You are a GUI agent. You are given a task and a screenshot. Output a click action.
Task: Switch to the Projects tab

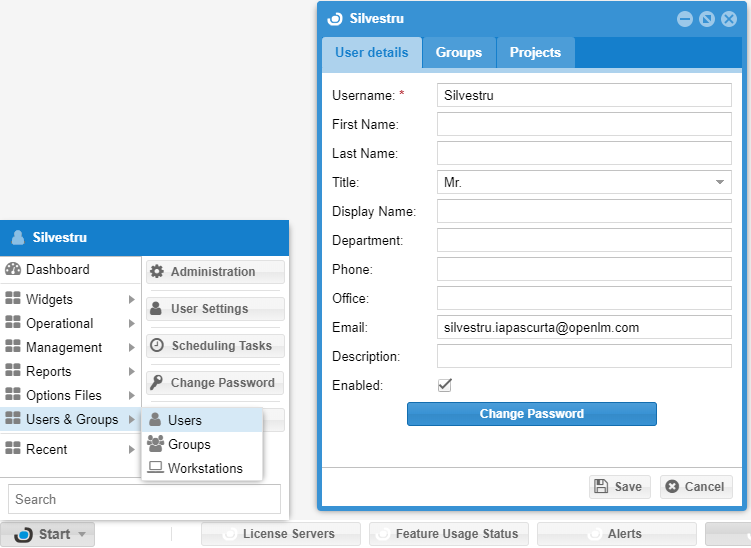point(535,53)
